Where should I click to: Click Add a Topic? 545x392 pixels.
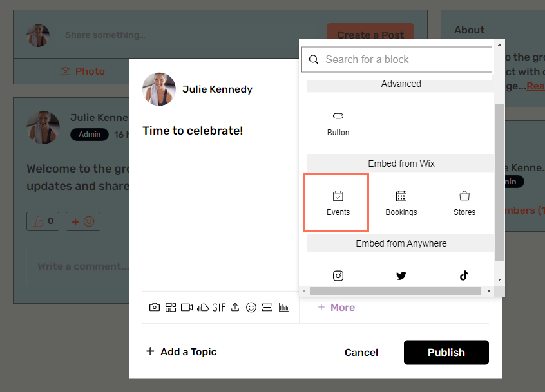tap(181, 351)
